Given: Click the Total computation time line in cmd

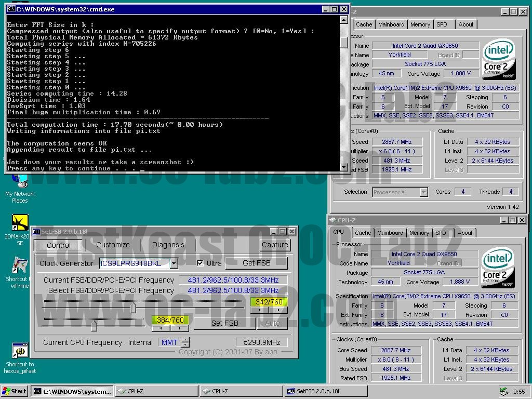Looking at the screenshot, I should 115,125.
